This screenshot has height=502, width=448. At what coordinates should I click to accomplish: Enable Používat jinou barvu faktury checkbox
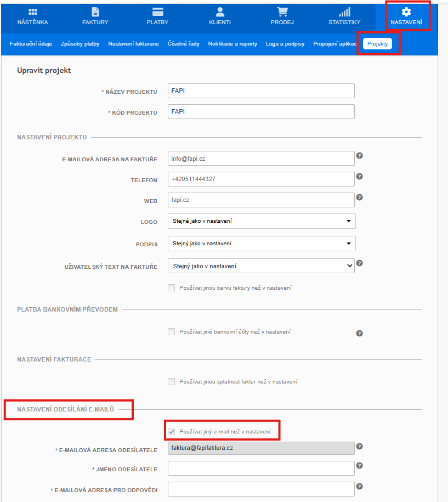(172, 288)
